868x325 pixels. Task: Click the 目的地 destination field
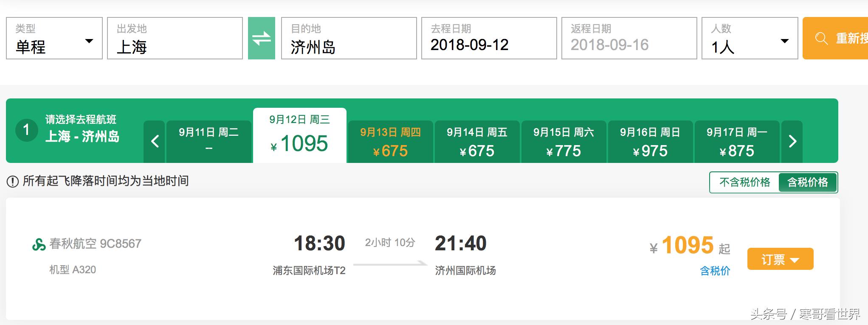349,39
